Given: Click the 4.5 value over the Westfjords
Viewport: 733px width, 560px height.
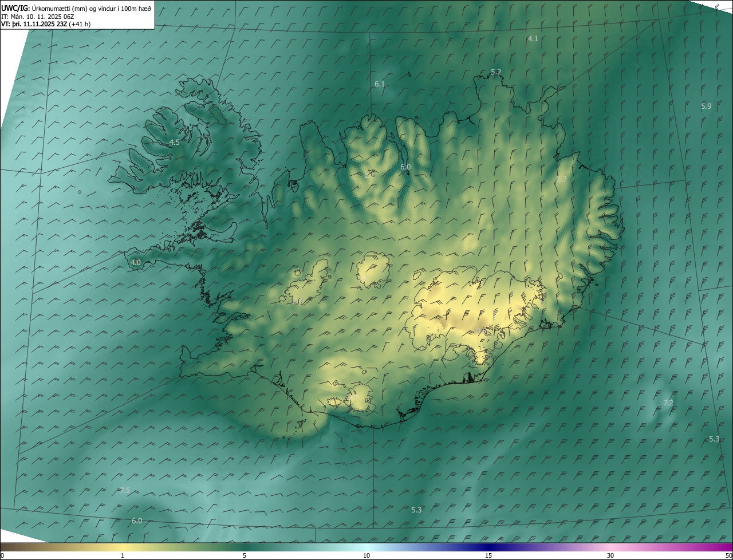Looking at the screenshot, I should (x=175, y=143).
